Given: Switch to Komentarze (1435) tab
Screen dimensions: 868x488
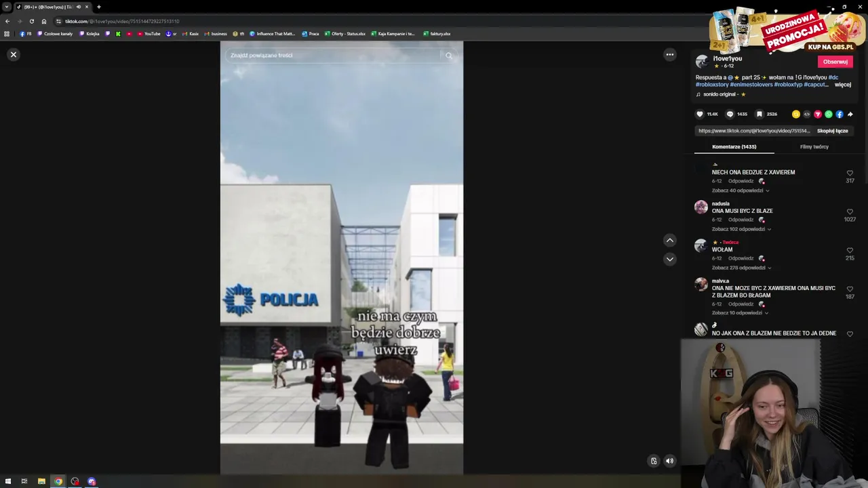Looking at the screenshot, I should pyautogui.click(x=734, y=146).
